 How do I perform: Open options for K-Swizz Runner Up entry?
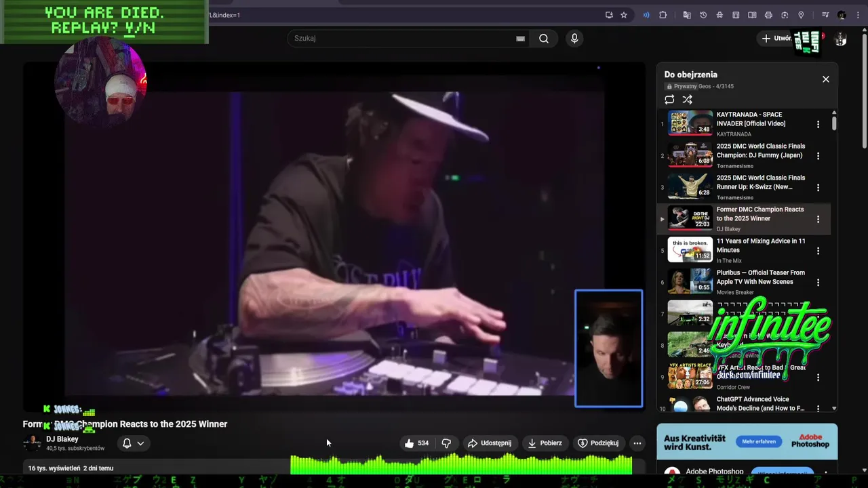[818, 188]
